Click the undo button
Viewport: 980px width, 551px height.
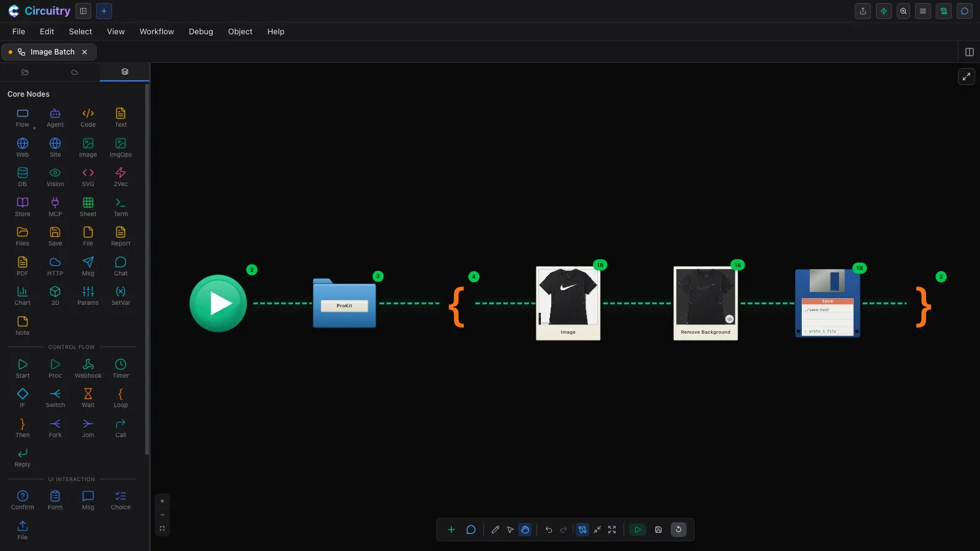pos(549,530)
